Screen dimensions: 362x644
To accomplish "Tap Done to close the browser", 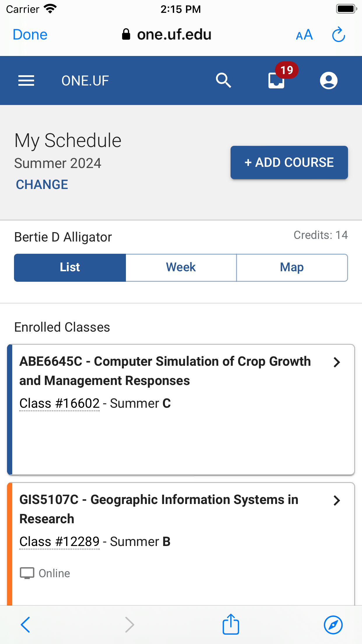I will (30, 35).
